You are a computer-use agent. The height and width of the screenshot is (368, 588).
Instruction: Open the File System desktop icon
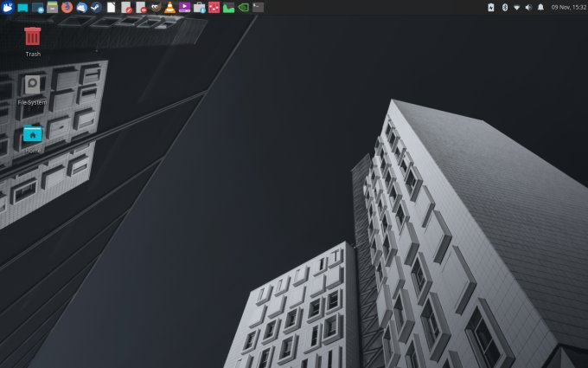coord(33,85)
